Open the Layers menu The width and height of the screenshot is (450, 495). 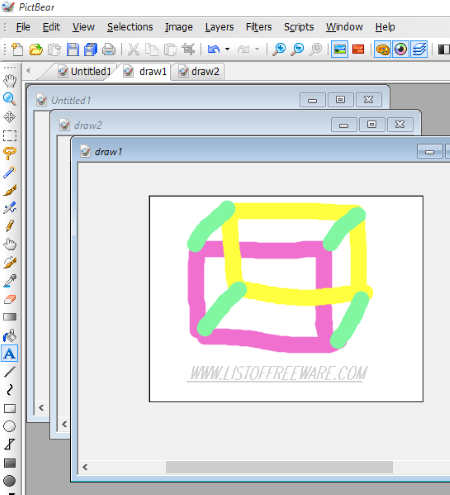click(x=219, y=27)
